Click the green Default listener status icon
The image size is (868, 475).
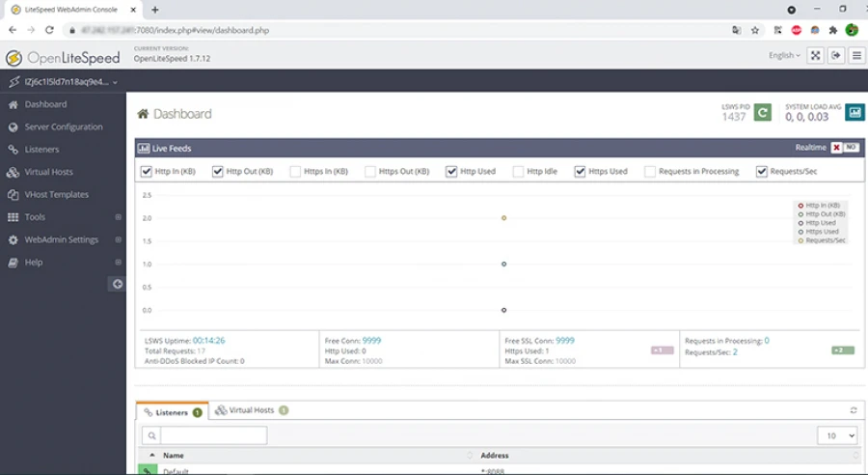147,470
